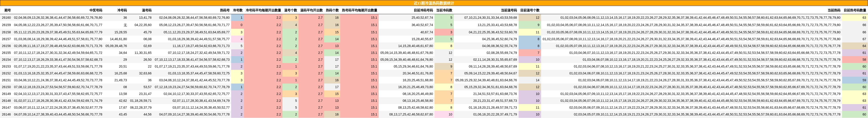Select period number 26153
Viewport: 868px width, 118px height.
click(6, 67)
